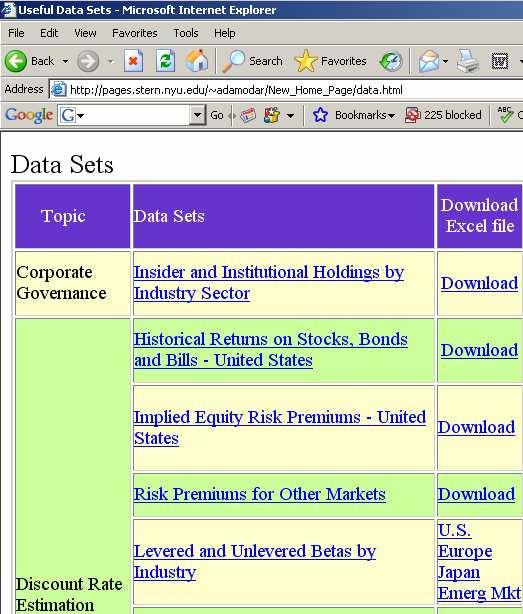This screenshot has width=523, height=614.
Task: Download Risk Premiums for Other Markets file
Action: click(476, 494)
